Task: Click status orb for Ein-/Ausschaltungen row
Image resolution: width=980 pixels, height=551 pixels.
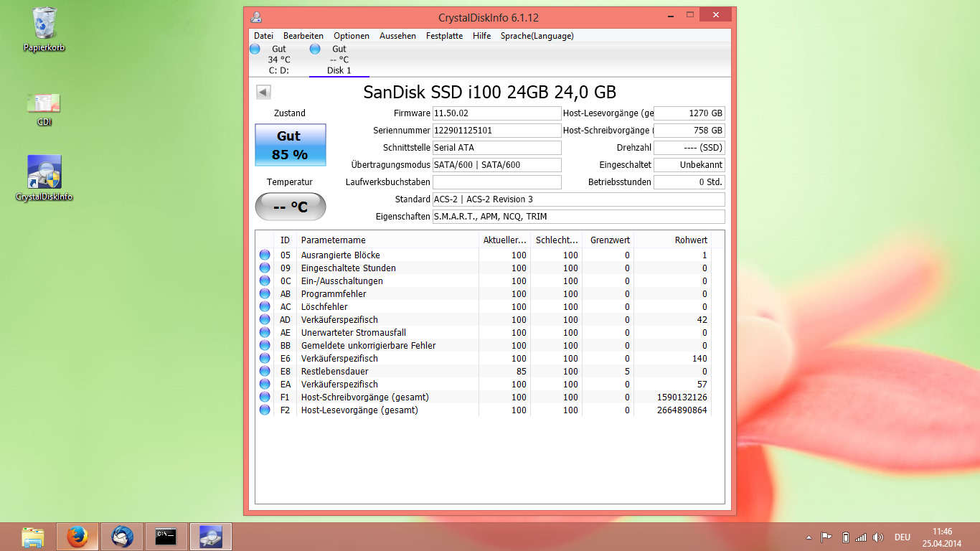Action: point(265,281)
